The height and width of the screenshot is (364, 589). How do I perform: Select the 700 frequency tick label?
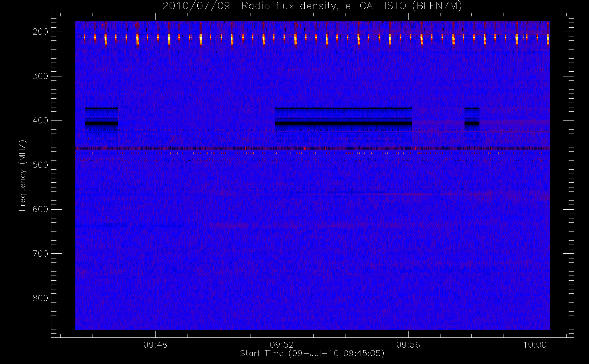click(40, 254)
